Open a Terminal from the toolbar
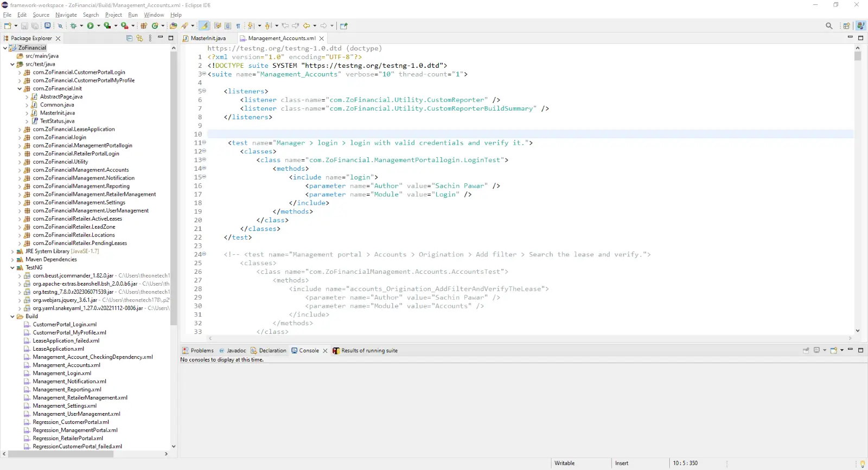The height and width of the screenshot is (470, 868). coord(48,25)
